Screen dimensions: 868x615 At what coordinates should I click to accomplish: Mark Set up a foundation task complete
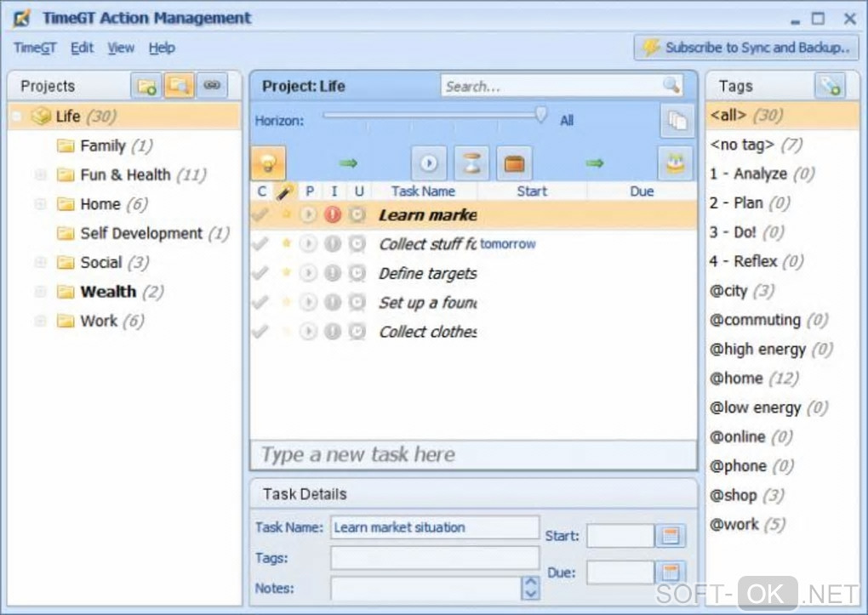[260, 302]
